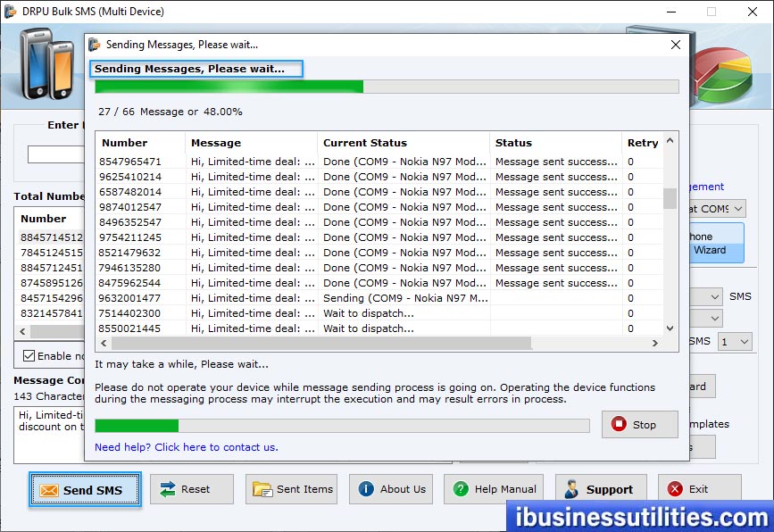Click the Message column header
Screen dimensions: 774x532
[252, 143]
